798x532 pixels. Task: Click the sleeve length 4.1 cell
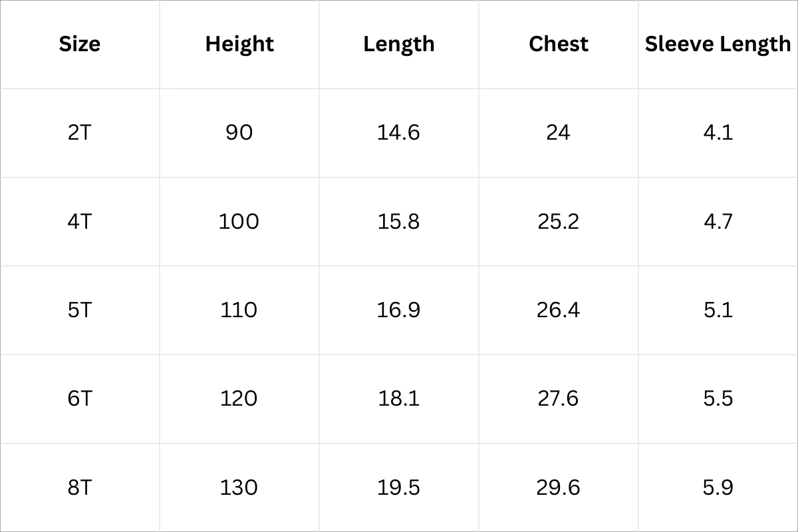(x=718, y=132)
